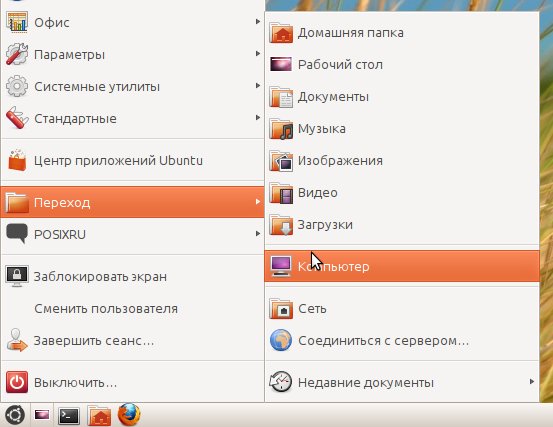The image size is (553, 427).
Task: Open Изображения from submenu
Action: pyautogui.click(x=402, y=161)
